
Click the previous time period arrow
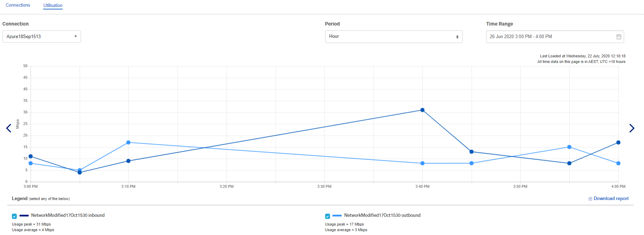[x=9, y=128]
